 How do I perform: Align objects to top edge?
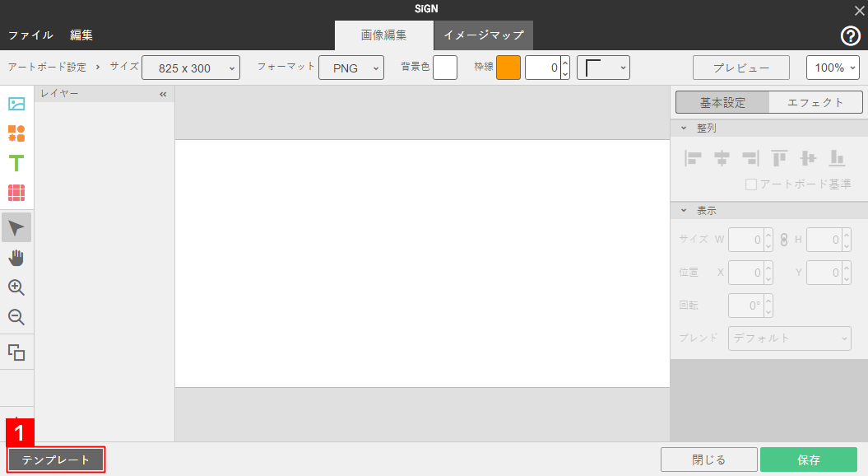click(779, 158)
